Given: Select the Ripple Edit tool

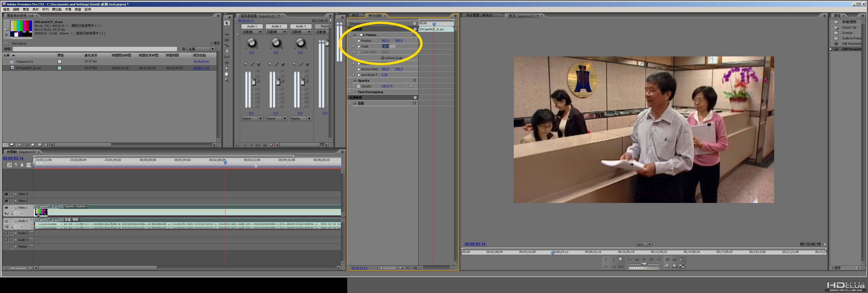Looking at the screenshot, I should point(227,34).
